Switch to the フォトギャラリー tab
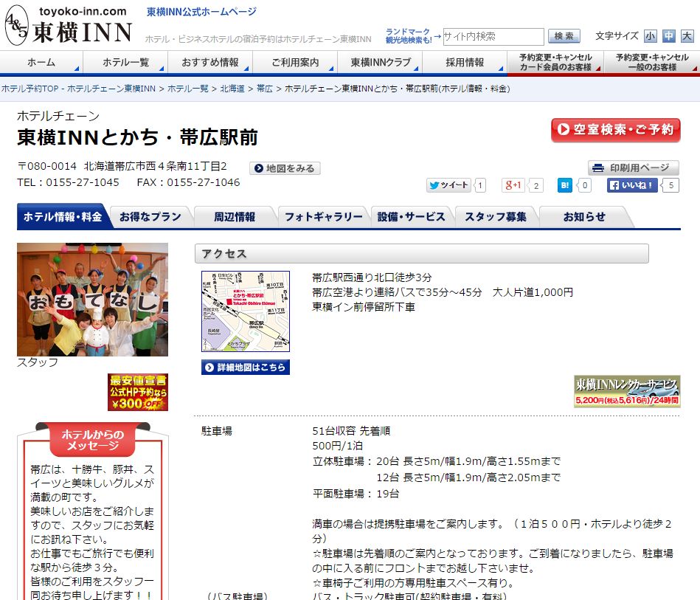700x600 pixels. click(x=324, y=217)
